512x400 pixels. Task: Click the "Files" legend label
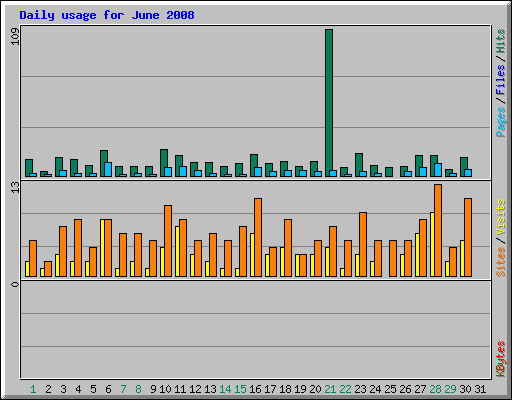pos(500,80)
